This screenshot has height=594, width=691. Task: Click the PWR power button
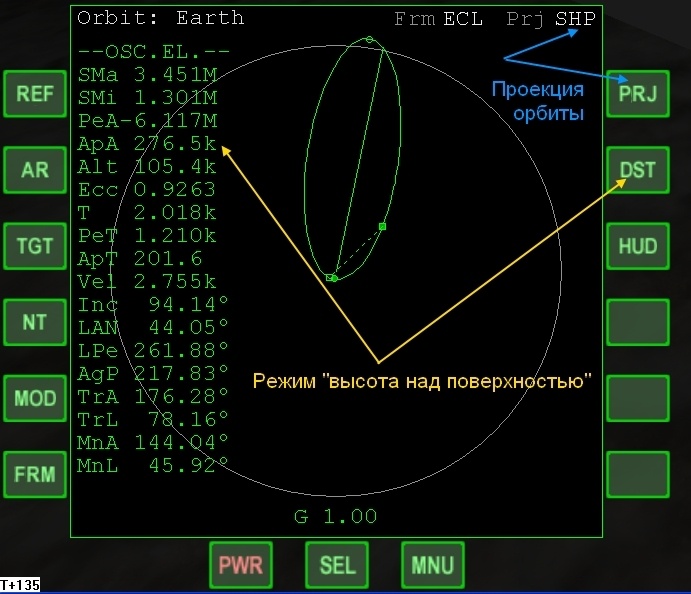click(x=241, y=565)
